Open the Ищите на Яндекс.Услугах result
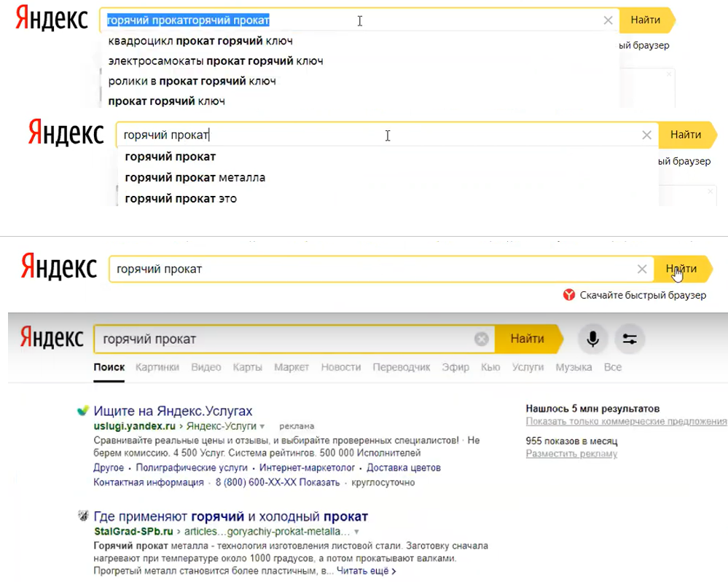 click(173, 411)
